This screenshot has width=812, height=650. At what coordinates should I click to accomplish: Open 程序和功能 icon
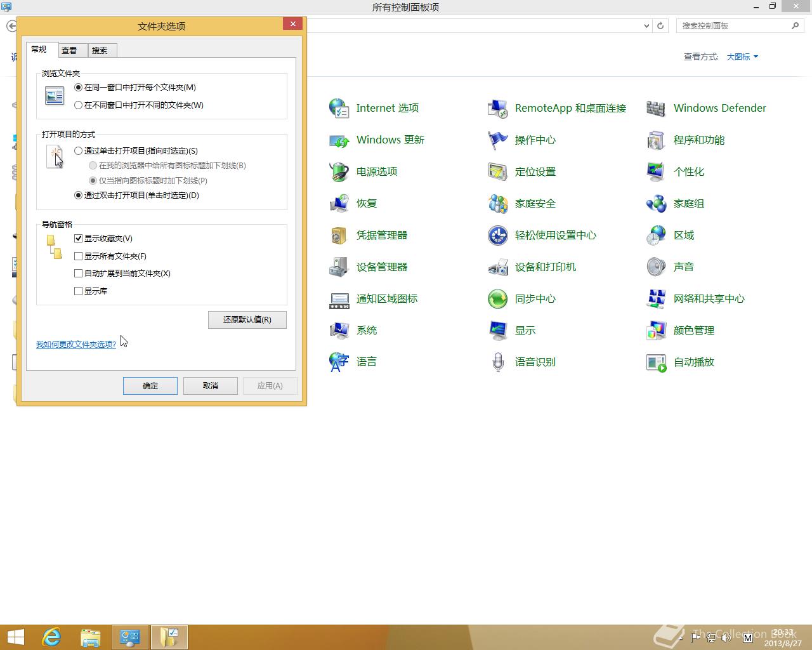tap(656, 140)
